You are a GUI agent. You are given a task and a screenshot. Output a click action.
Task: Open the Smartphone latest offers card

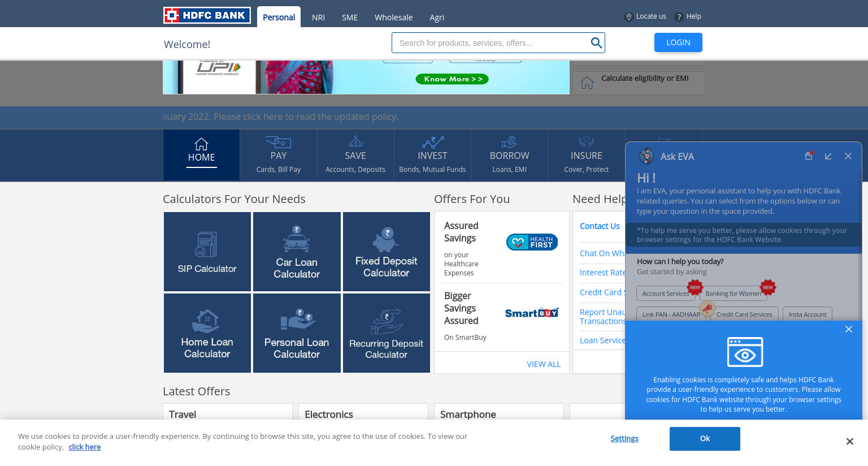click(x=499, y=412)
